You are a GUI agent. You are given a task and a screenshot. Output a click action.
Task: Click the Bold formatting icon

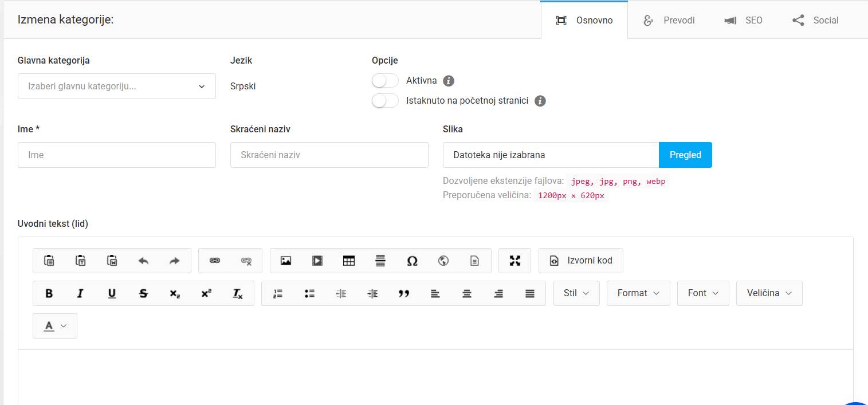point(49,293)
